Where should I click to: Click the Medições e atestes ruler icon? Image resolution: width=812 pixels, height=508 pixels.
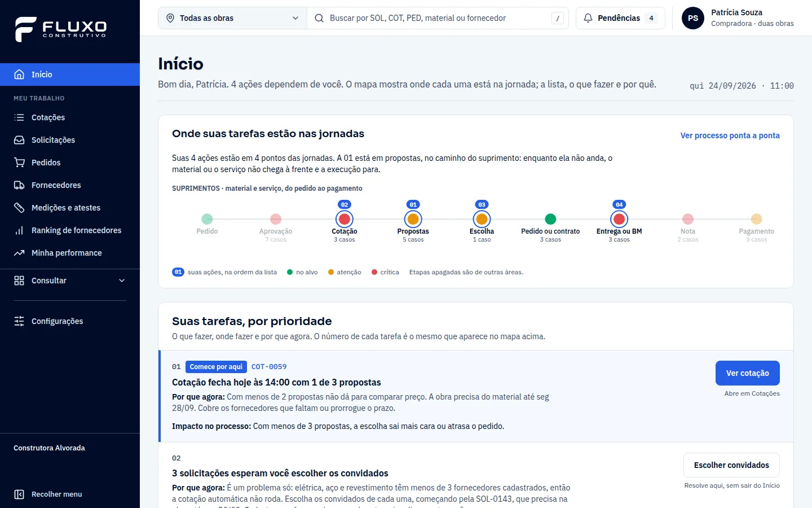(x=19, y=208)
